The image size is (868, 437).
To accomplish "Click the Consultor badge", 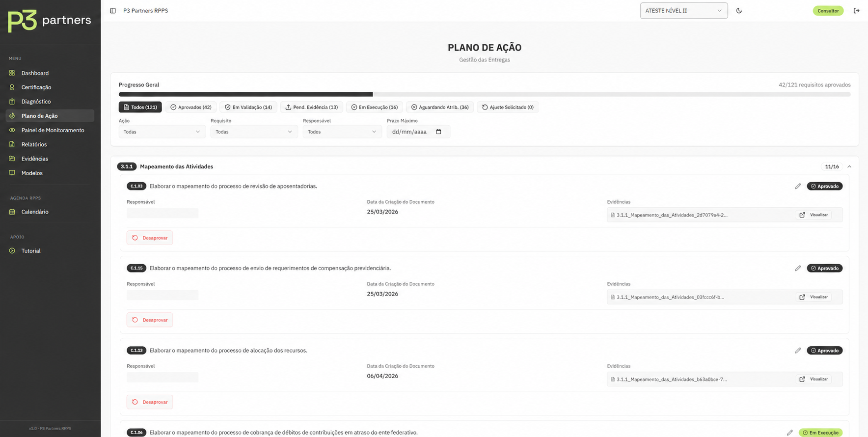I will pos(828,11).
